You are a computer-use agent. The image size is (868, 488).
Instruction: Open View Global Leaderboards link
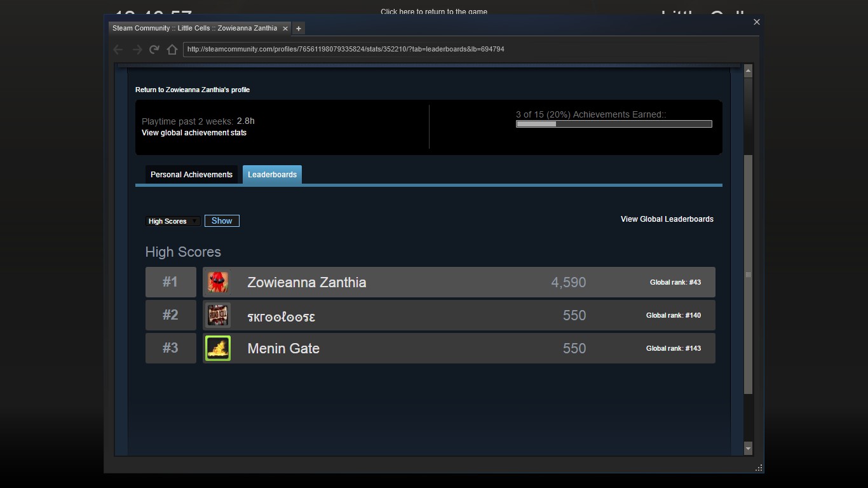pos(667,219)
